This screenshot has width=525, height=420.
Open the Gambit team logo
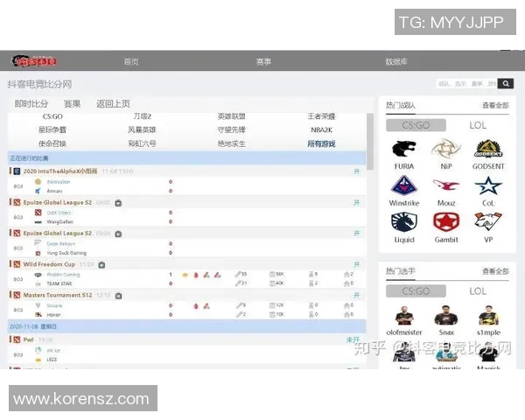(446, 222)
